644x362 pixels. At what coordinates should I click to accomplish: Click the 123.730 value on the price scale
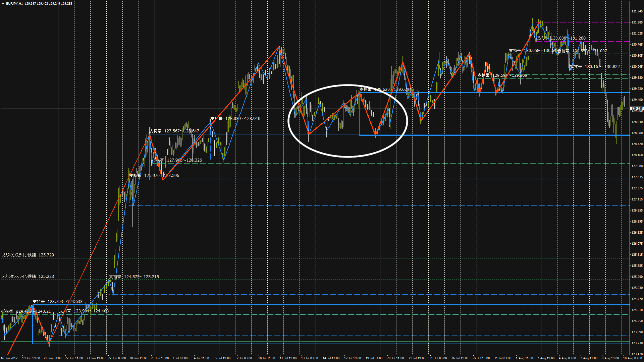(637, 343)
